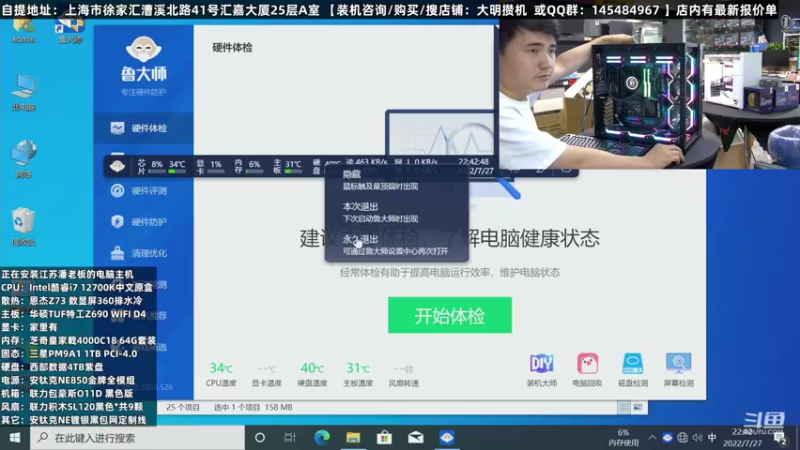Click the mascot icon on floating monitor bar
The height and width of the screenshot is (450, 800).
tap(117, 166)
